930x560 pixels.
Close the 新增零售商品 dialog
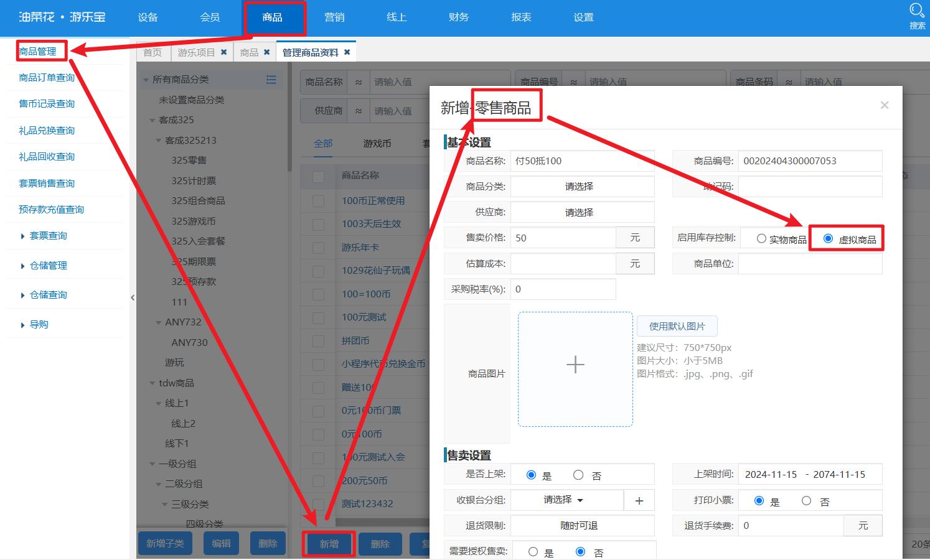tap(885, 105)
